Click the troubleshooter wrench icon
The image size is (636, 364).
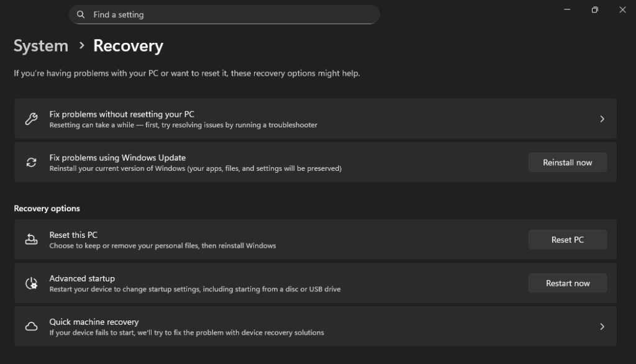click(x=31, y=118)
